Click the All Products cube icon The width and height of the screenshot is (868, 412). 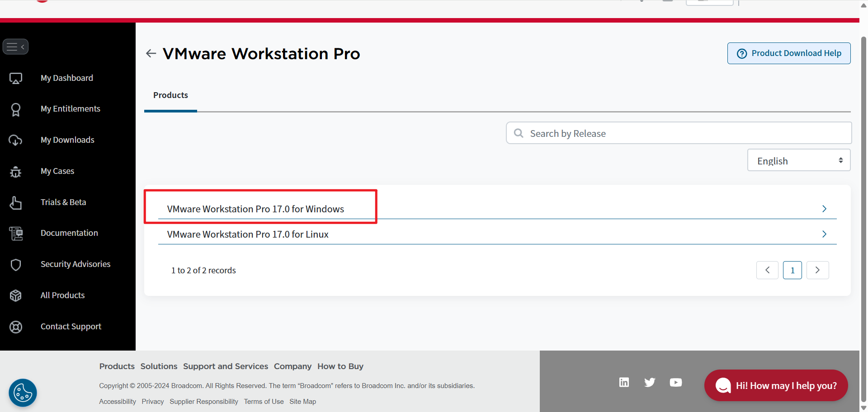point(16,295)
